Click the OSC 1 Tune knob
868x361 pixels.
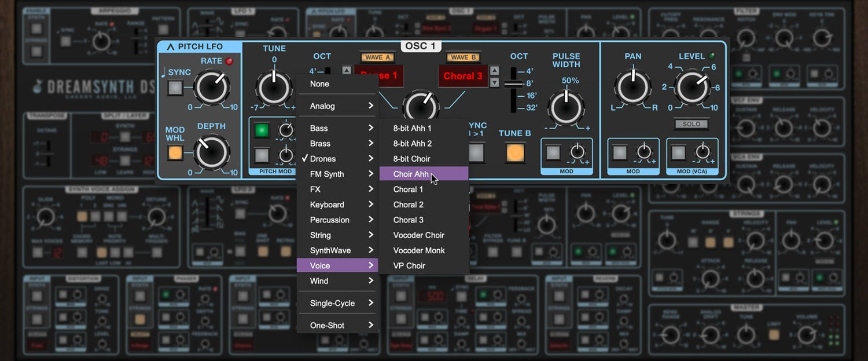(274, 88)
